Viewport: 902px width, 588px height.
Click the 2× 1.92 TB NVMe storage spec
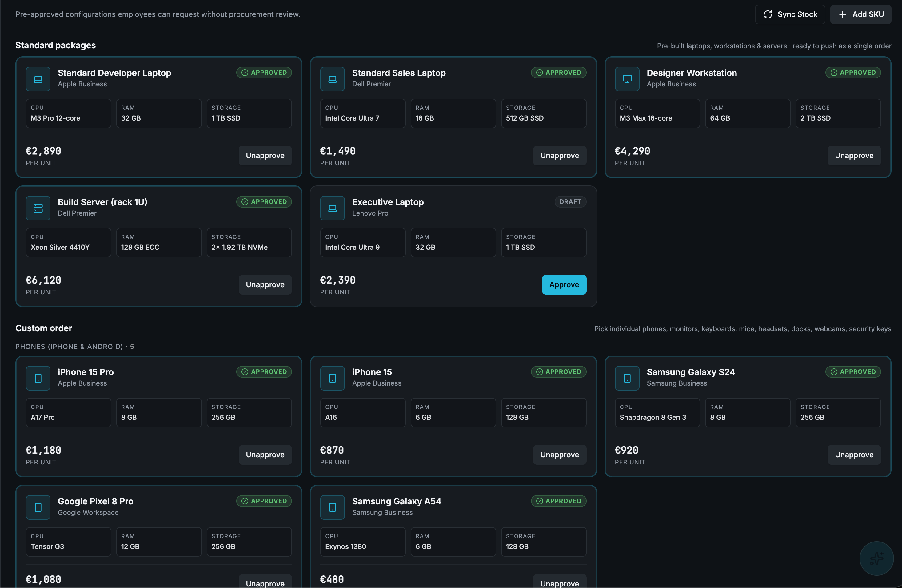coord(249,242)
